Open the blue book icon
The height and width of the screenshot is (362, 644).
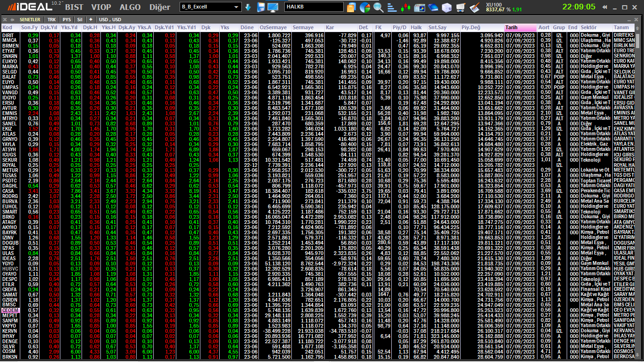[x=433, y=8]
